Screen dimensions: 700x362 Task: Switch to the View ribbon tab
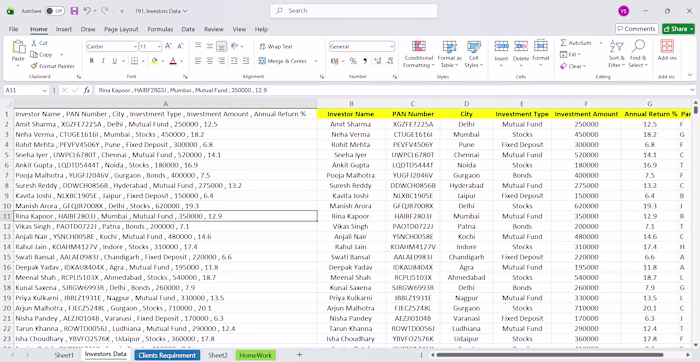(239, 29)
